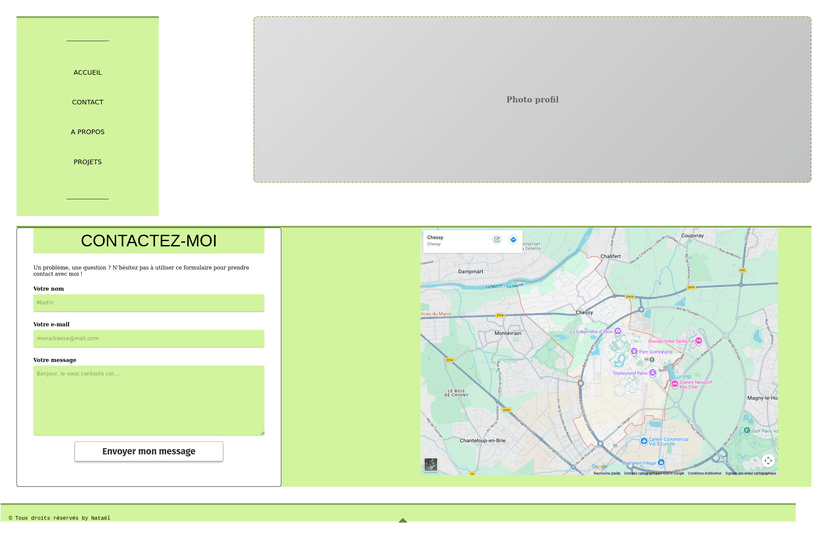Image resolution: width=828 pixels, height=538 pixels.
Task: Click the Chessy title in map card
Action: (x=435, y=238)
